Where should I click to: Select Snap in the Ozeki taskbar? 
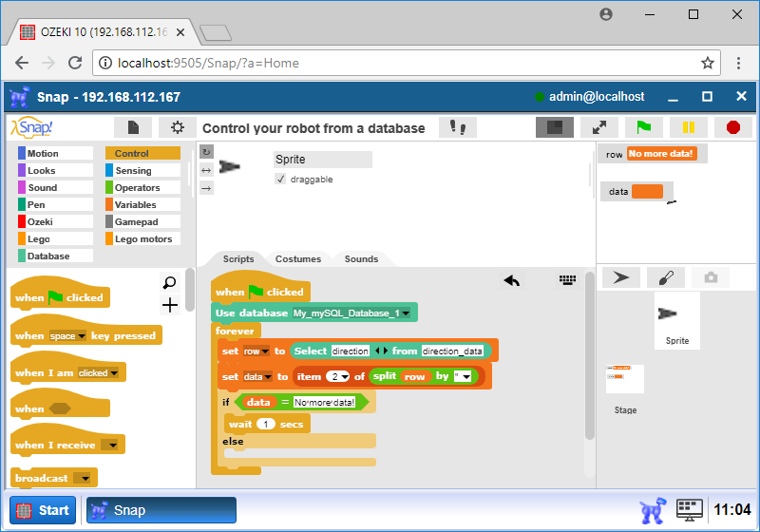[x=161, y=510]
